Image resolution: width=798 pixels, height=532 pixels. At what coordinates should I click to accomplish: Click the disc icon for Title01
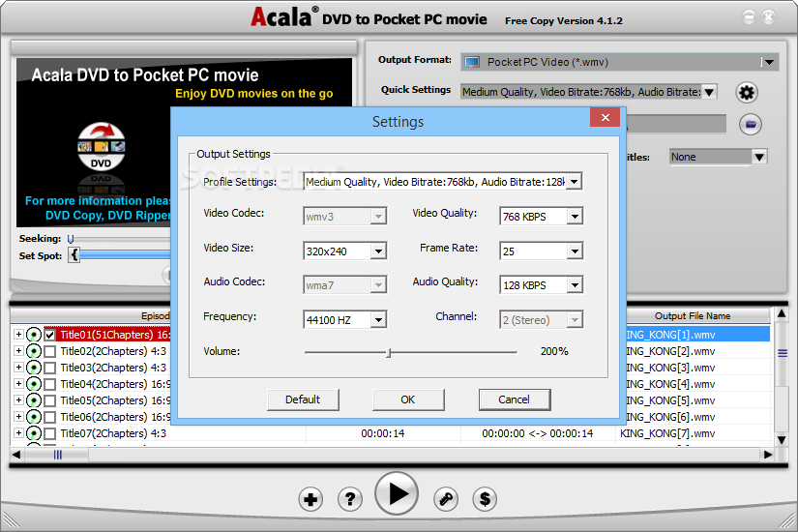pos(34,335)
